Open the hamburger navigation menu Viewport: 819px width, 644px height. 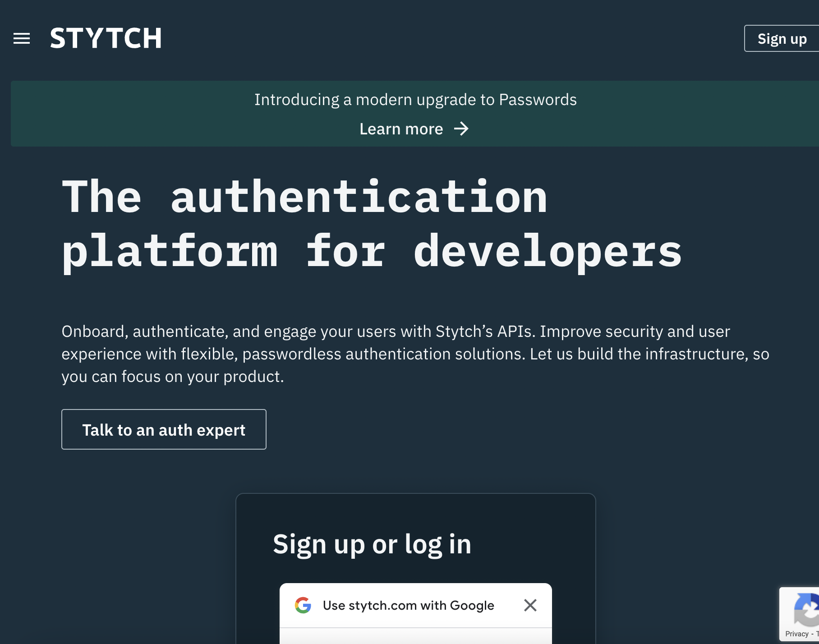tap(22, 38)
